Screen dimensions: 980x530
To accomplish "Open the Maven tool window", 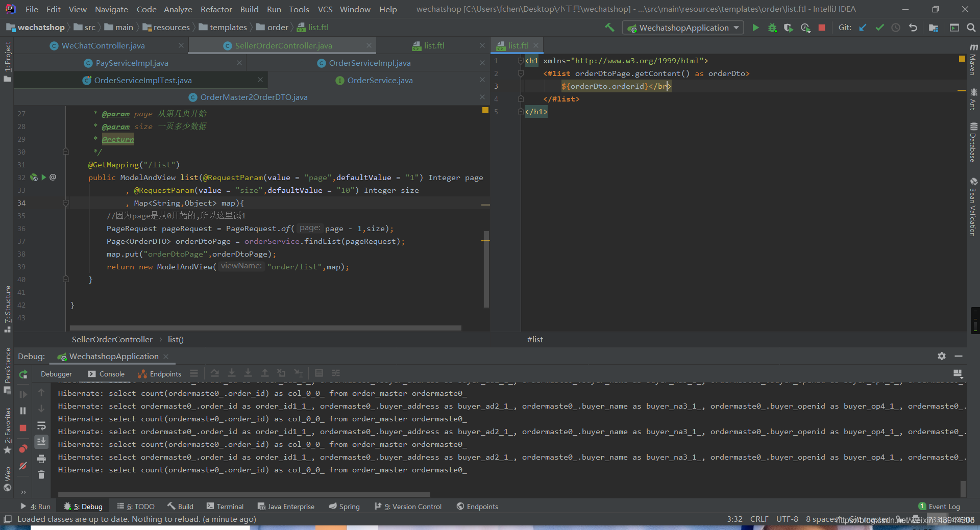I will 973,60.
